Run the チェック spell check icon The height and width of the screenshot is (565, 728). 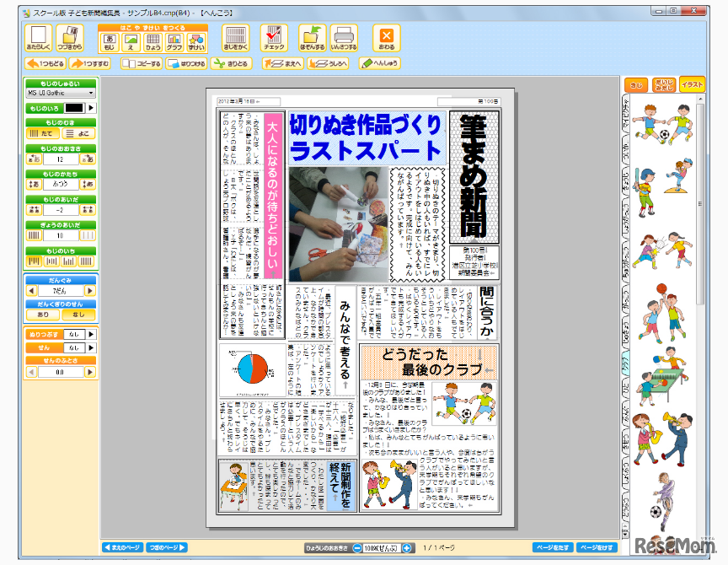(275, 40)
